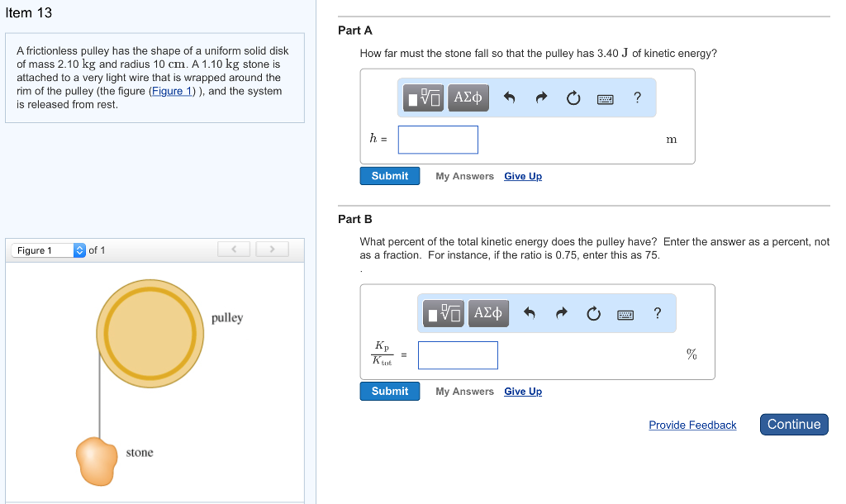Open the math templates palette in Part A
The width and height of the screenshot is (846, 504).
tap(422, 97)
